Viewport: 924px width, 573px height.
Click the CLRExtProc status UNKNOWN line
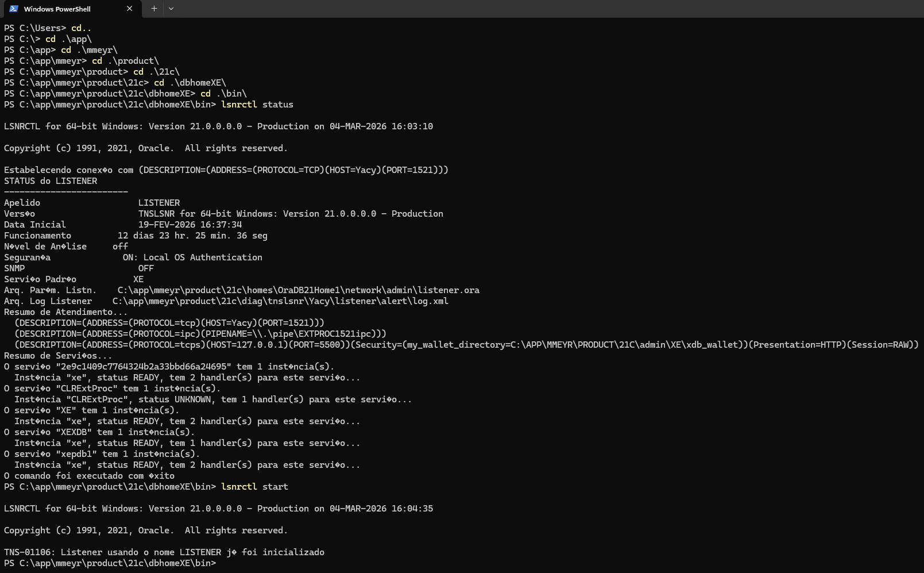pos(213,399)
